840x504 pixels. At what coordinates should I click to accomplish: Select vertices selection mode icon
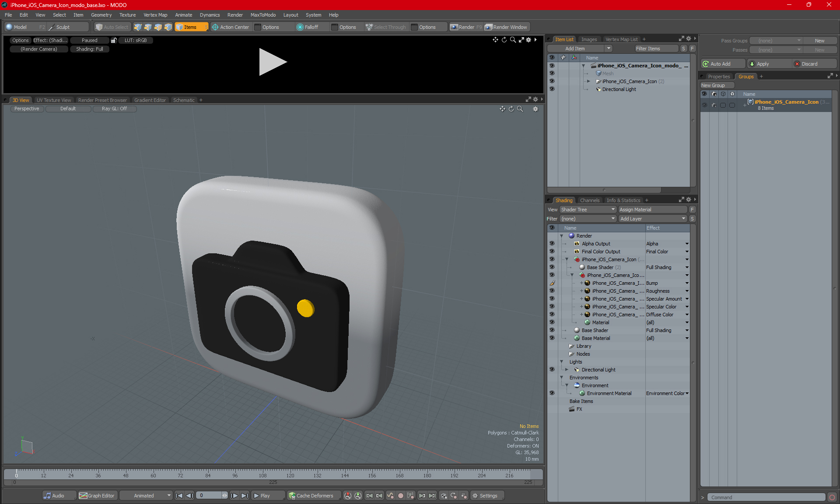click(x=138, y=27)
